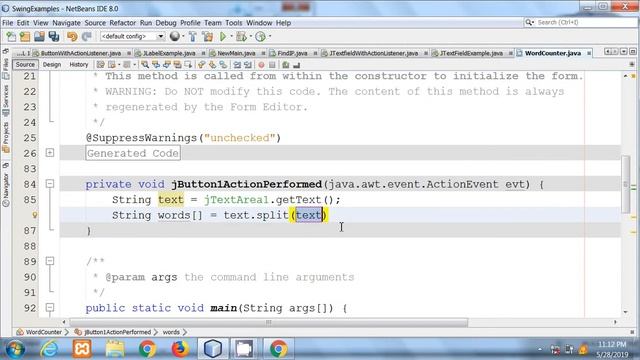Click the Stop Macro Recording icon
This screenshot has width=640, height=360.
point(272,64)
